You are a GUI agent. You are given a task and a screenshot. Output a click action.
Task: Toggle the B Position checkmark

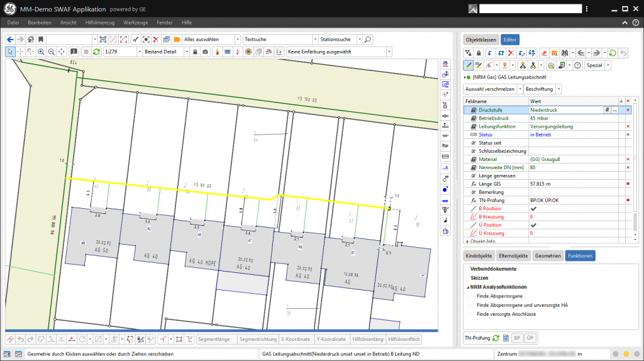(x=533, y=208)
